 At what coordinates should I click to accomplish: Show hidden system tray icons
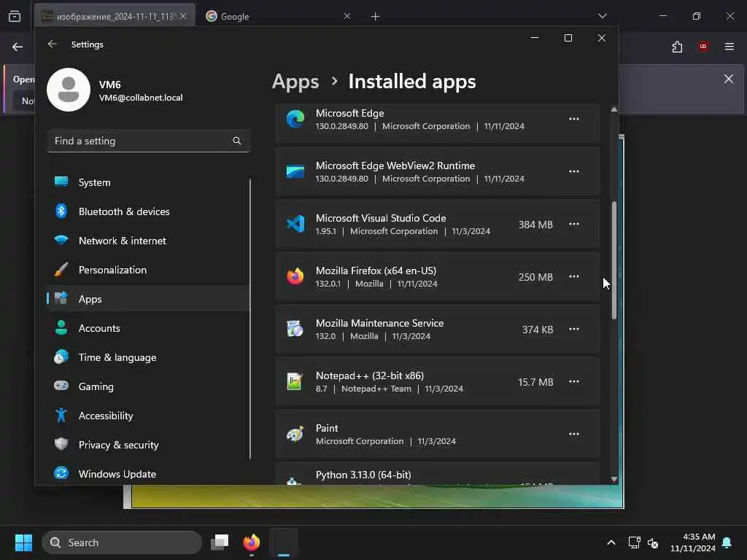[x=611, y=542]
